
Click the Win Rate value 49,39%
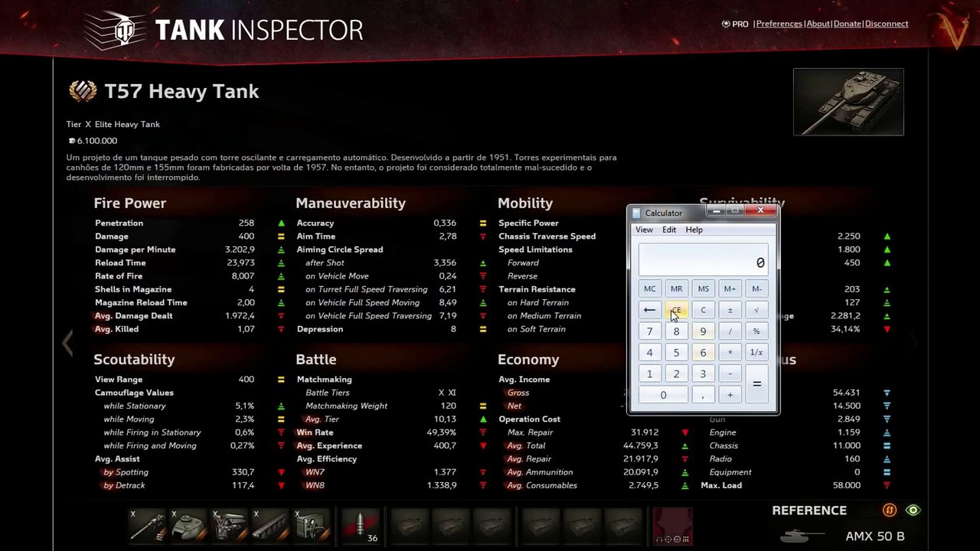tap(441, 432)
